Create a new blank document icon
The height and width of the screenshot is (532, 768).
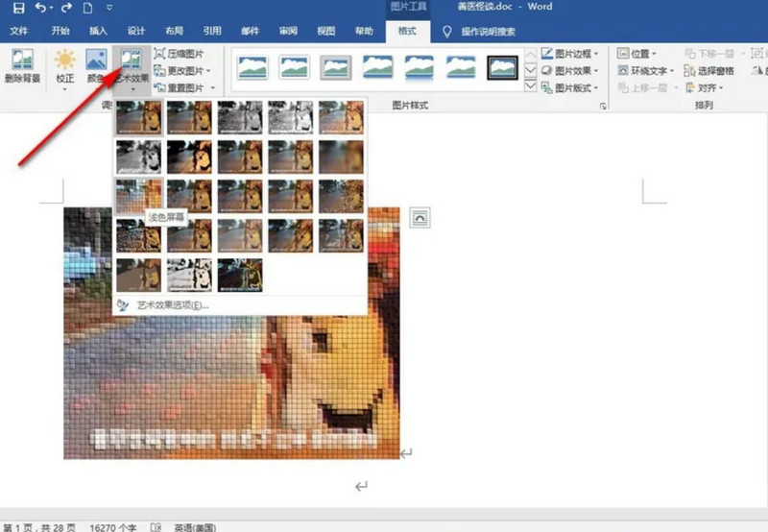pos(87,8)
